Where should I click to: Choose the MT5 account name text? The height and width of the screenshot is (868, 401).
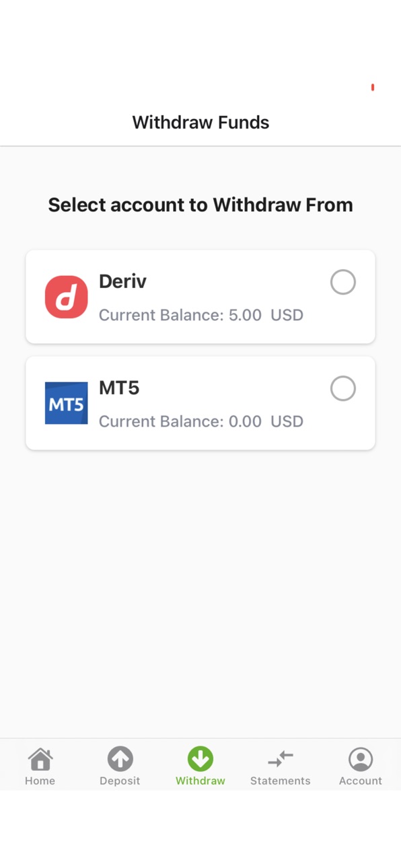119,388
